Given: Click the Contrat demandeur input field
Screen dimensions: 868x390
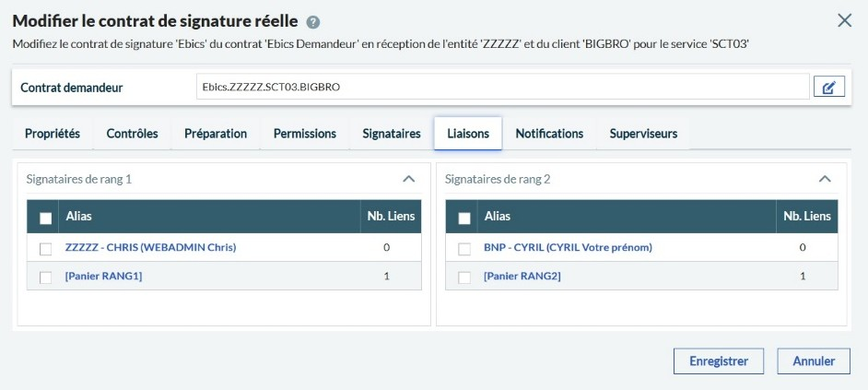Looking at the screenshot, I should pyautogui.click(x=502, y=87).
